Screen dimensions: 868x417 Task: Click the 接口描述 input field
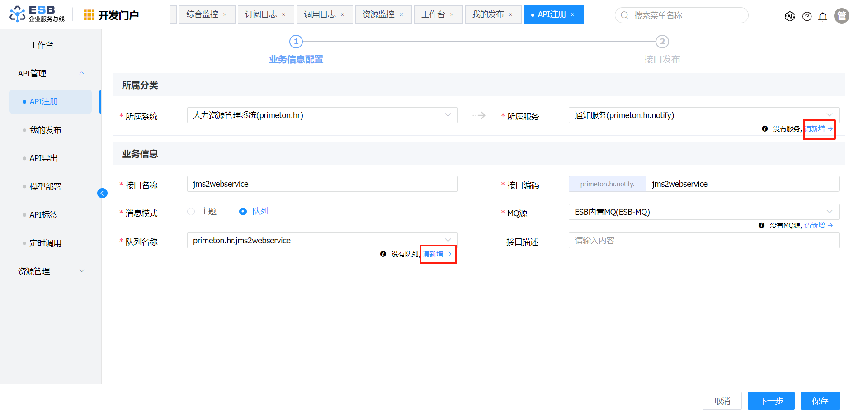click(703, 241)
